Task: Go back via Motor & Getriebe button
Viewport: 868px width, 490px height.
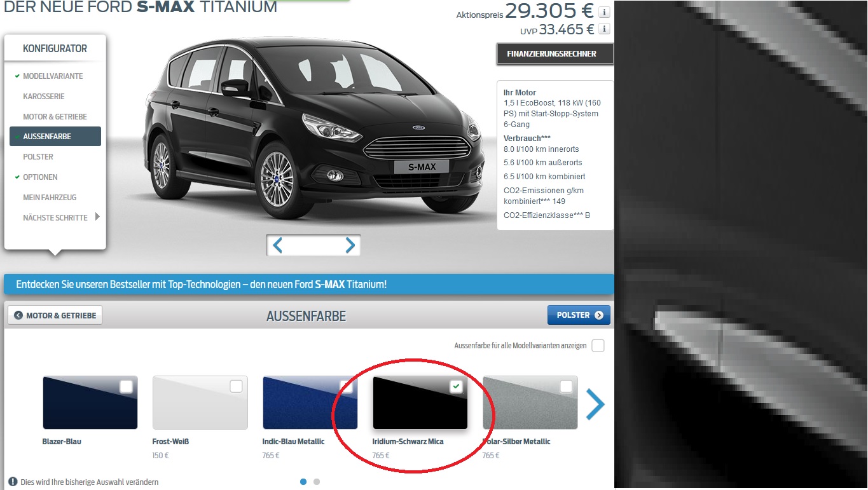Action: [x=55, y=315]
